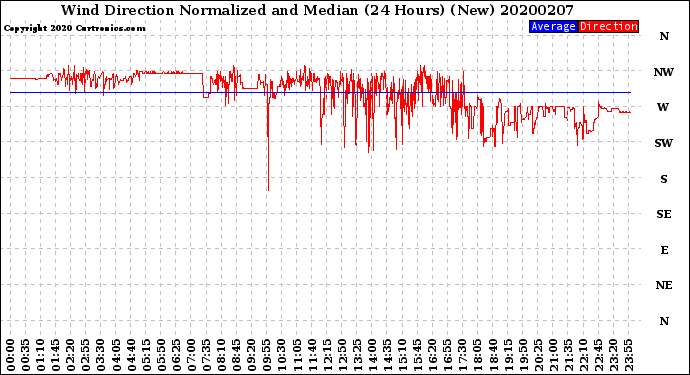Image resolution: width=690 pixels, height=375 pixels.
Task: Click the '17:30' time label
Action: click(x=462, y=355)
